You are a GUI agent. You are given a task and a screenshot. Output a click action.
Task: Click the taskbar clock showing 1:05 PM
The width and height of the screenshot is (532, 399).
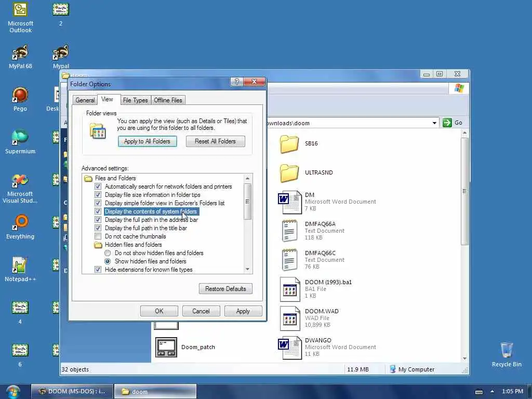[512, 391]
